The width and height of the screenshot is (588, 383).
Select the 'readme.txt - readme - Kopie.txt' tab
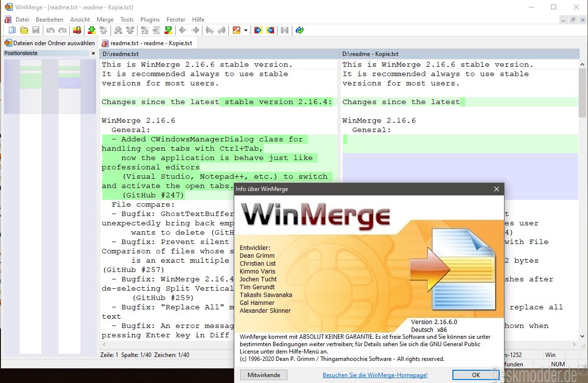tap(147, 43)
